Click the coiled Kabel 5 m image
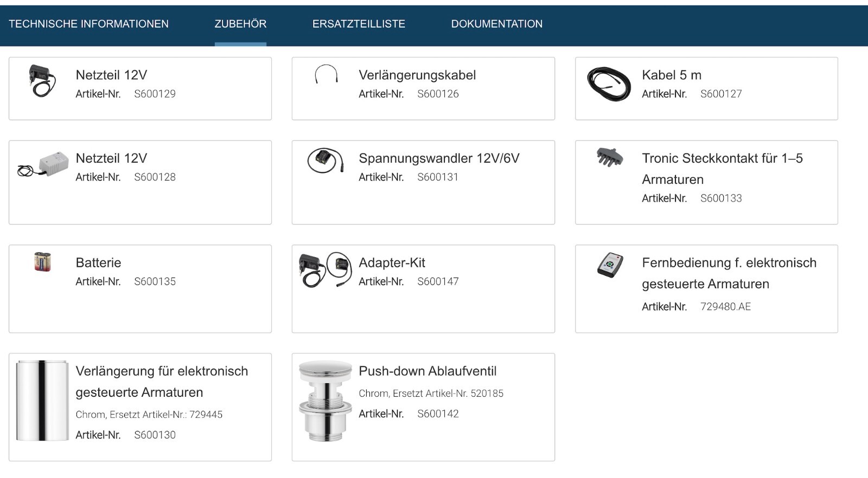The width and height of the screenshot is (868, 478). [609, 84]
